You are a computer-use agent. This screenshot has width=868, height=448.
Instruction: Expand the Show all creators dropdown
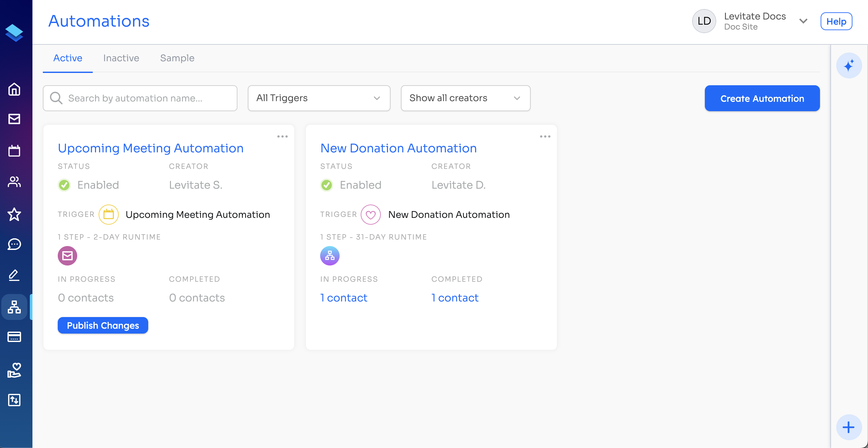(x=465, y=98)
